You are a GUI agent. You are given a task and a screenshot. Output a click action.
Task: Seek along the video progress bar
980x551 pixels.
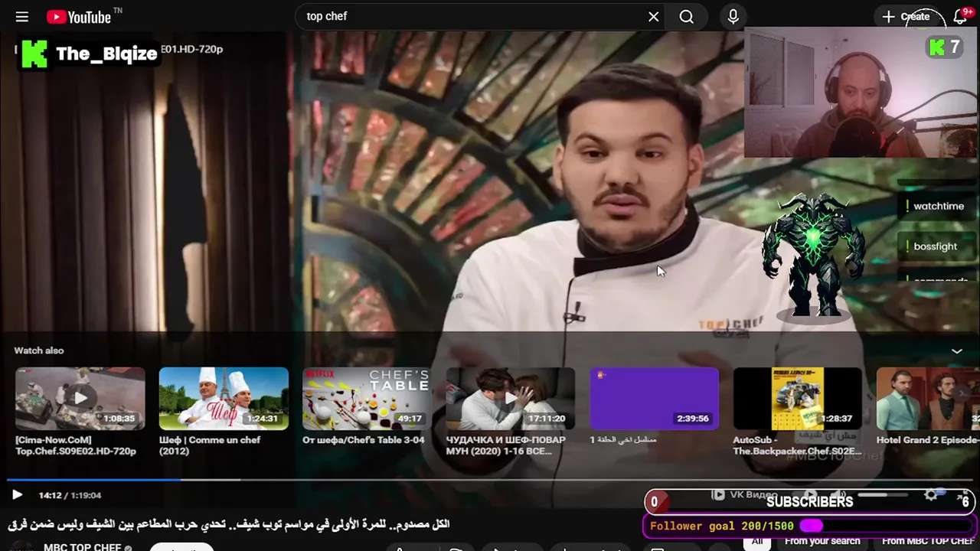pos(490,480)
